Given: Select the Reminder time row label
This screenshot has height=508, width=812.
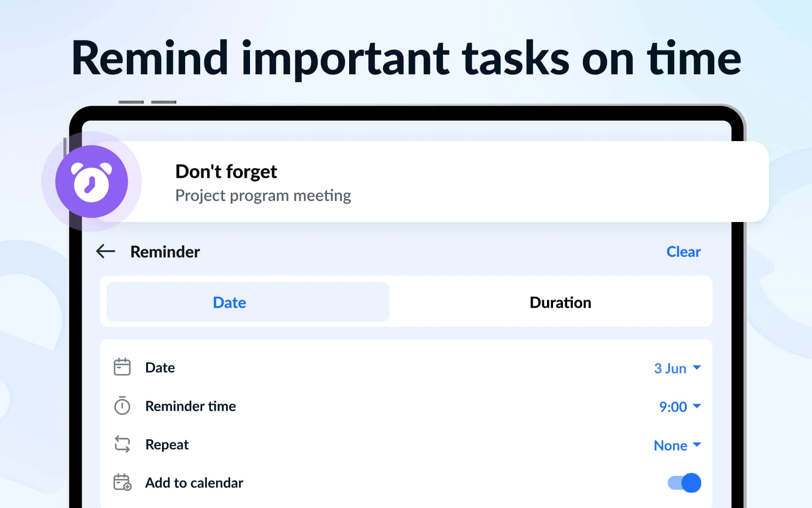Looking at the screenshot, I should (x=190, y=406).
